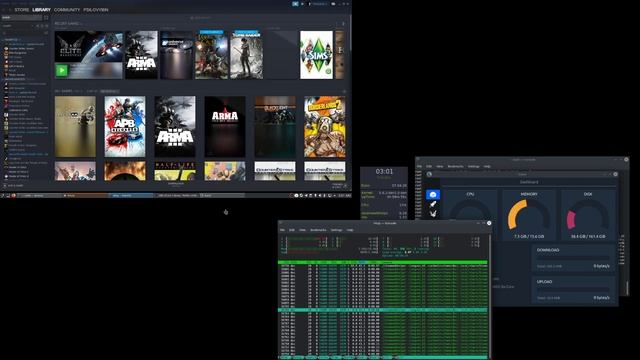
Task: Open the APB Reloaded game cover
Action: (x=125, y=127)
